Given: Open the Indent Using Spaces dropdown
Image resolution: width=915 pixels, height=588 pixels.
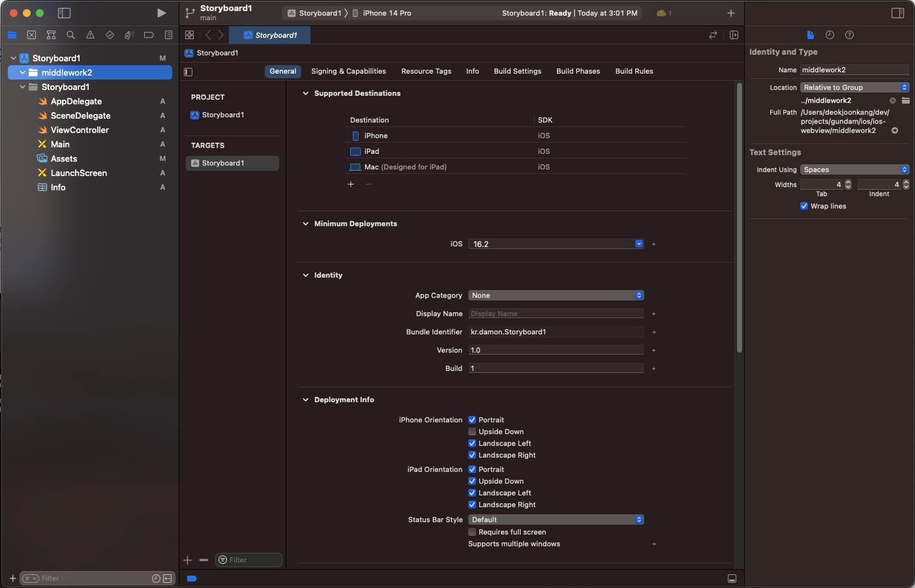Looking at the screenshot, I should tap(854, 169).
